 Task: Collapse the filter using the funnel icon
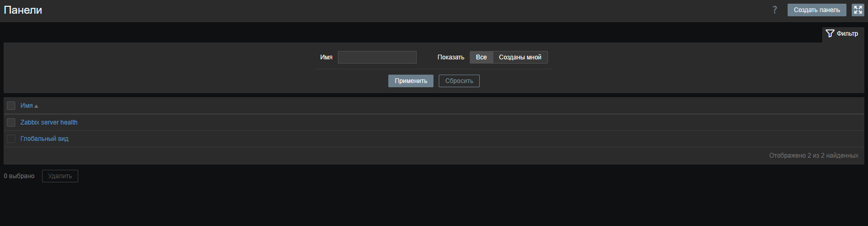tap(830, 34)
